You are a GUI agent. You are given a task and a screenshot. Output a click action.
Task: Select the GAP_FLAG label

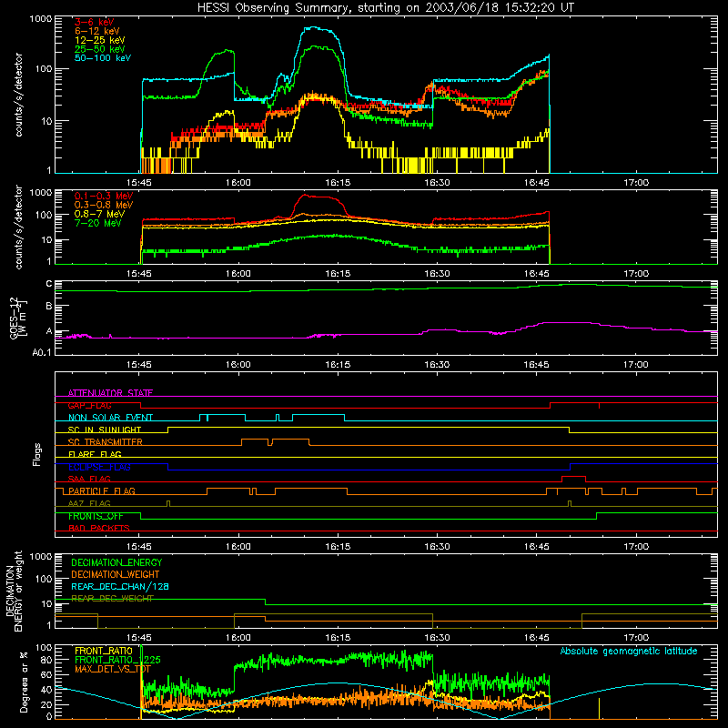tap(89, 405)
